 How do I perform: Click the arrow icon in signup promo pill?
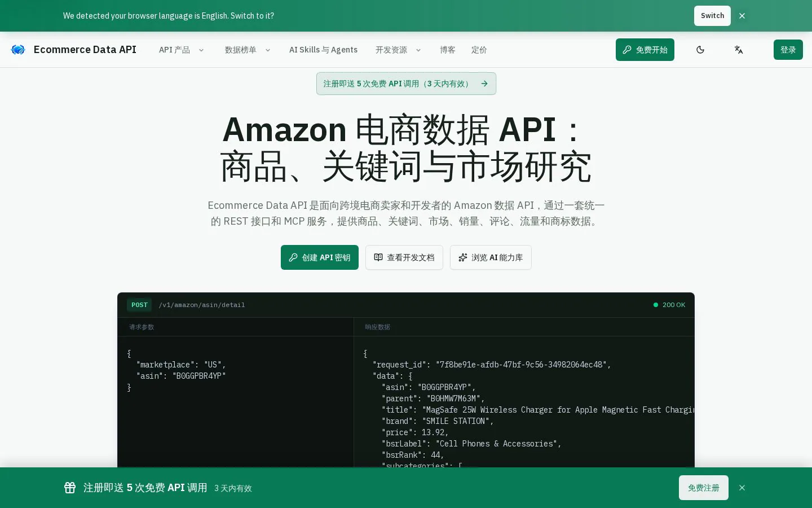coord(484,84)
